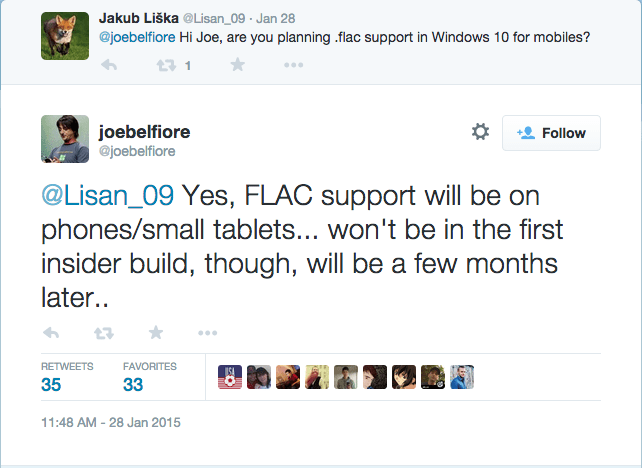Open more options on Jakub Liška's tweet
This screenshot has height=468, width=642.
[294, 65]
